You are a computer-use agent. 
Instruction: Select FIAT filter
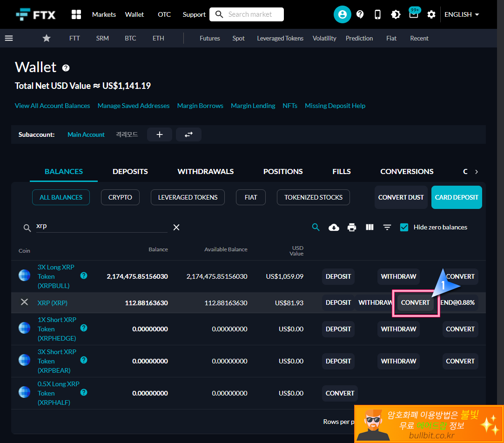point(251,197)
